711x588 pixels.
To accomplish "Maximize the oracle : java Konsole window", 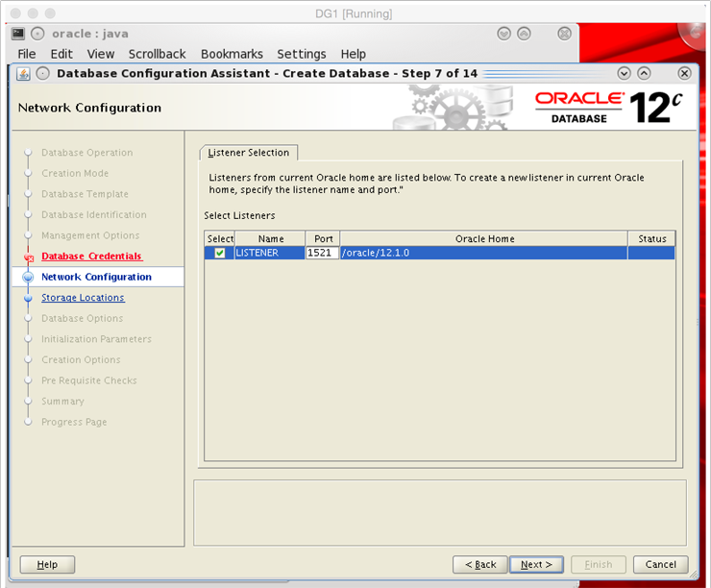I will (x=524, y=34).
